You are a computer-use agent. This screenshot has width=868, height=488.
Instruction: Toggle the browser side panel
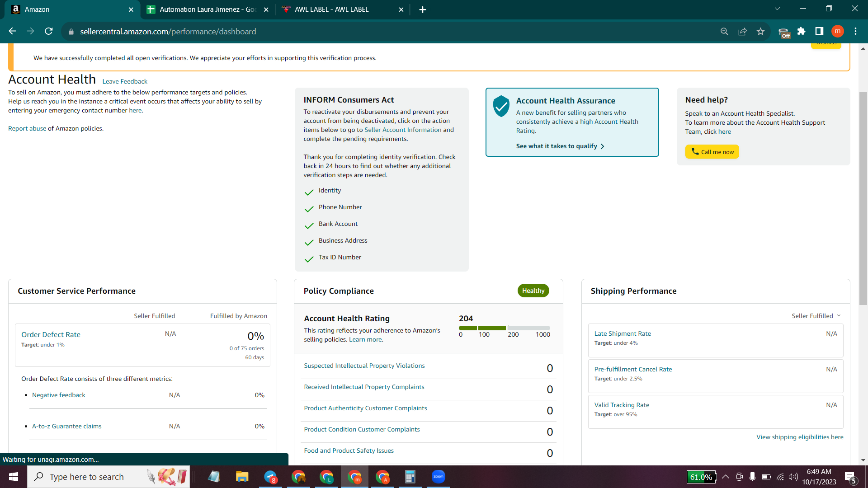(x=819, y=31)
